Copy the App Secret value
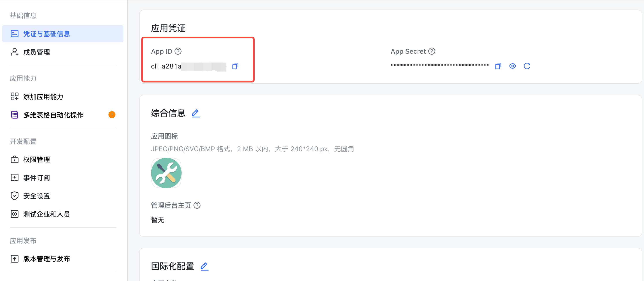Screen dimensions: 644x281 click(498, 66)
